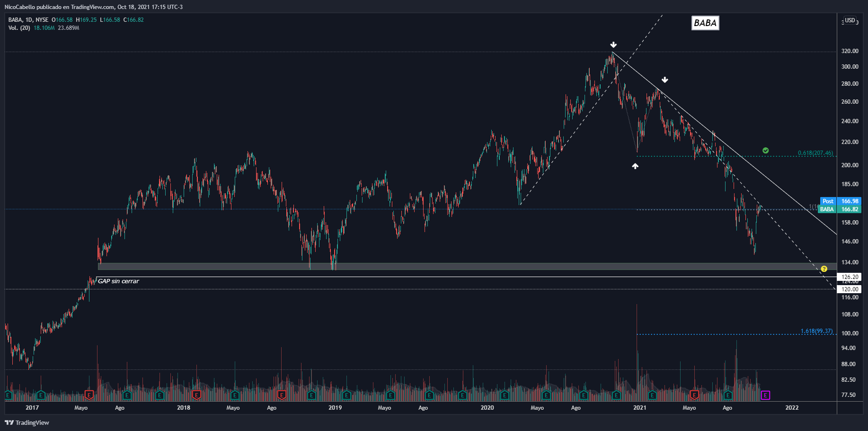Click the NicoCabello publication header text
868x431 pixels.
tap(94, 7)
